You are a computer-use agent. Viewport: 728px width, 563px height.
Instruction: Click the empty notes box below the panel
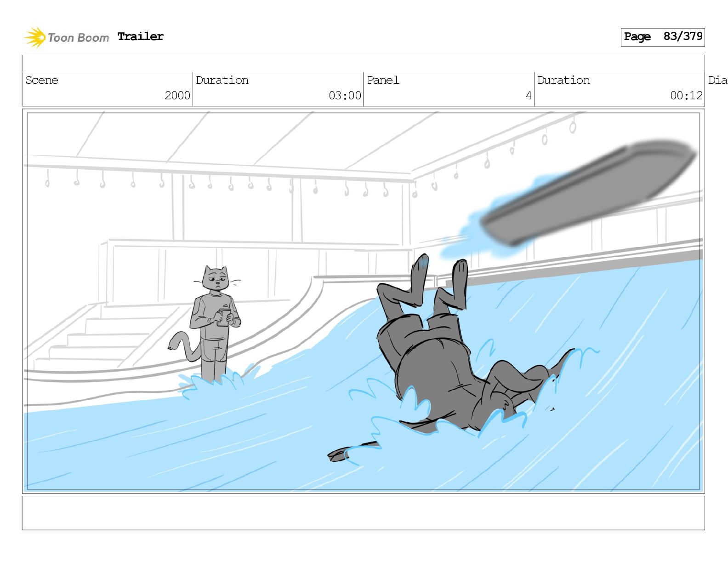(x=363, y=513)
